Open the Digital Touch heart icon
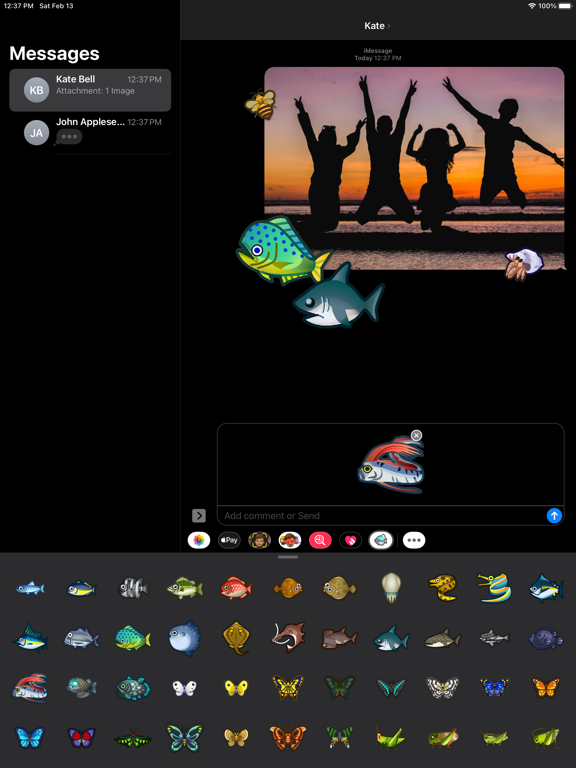 point(351,540)
